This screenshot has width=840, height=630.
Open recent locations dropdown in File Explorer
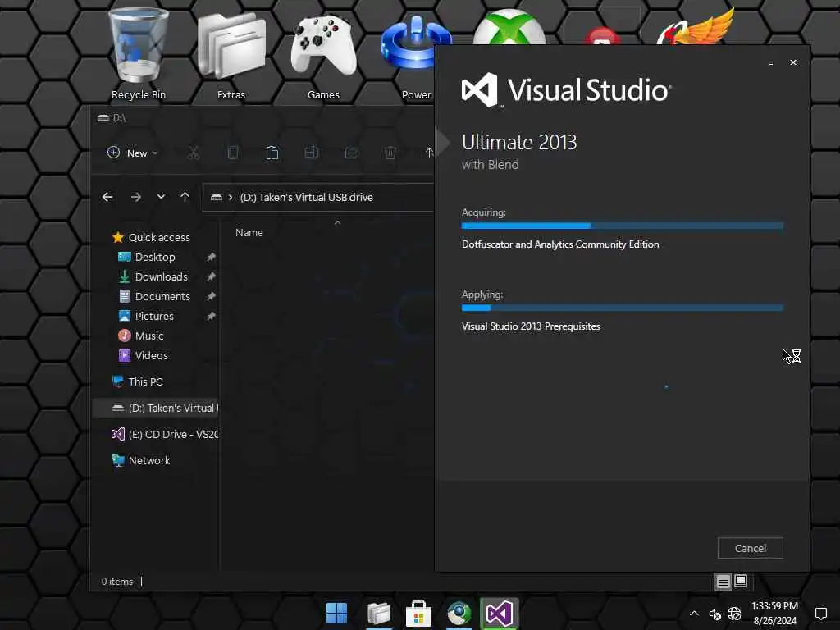[x=161, y=197]
